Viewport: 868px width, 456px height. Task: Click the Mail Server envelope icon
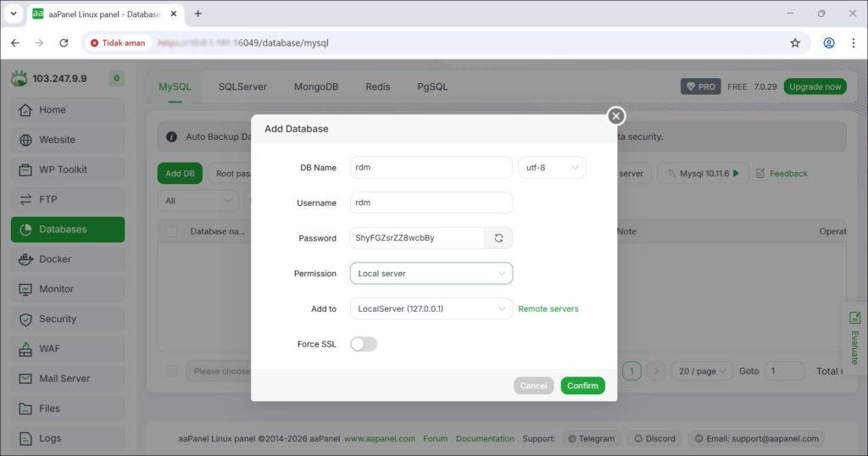(25, 379)
